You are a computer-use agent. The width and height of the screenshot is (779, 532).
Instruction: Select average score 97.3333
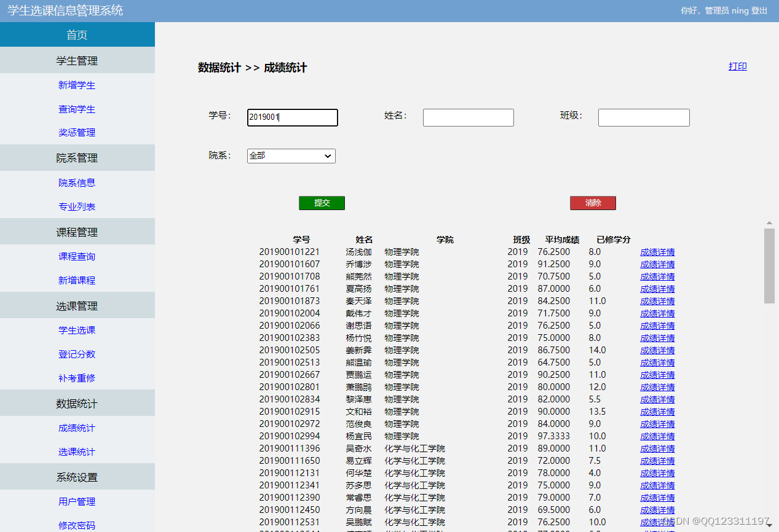(554, 436)
